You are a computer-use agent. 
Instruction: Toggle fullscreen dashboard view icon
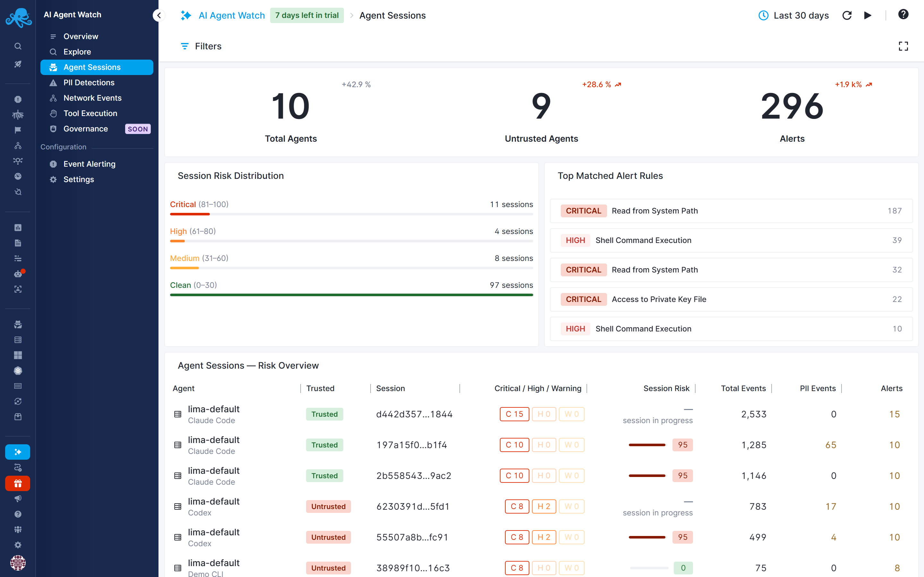tap(903, 46)
